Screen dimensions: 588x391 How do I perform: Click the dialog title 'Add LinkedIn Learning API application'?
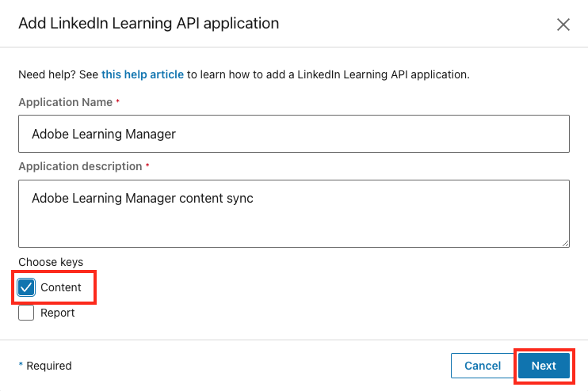[x=149, y=23]
